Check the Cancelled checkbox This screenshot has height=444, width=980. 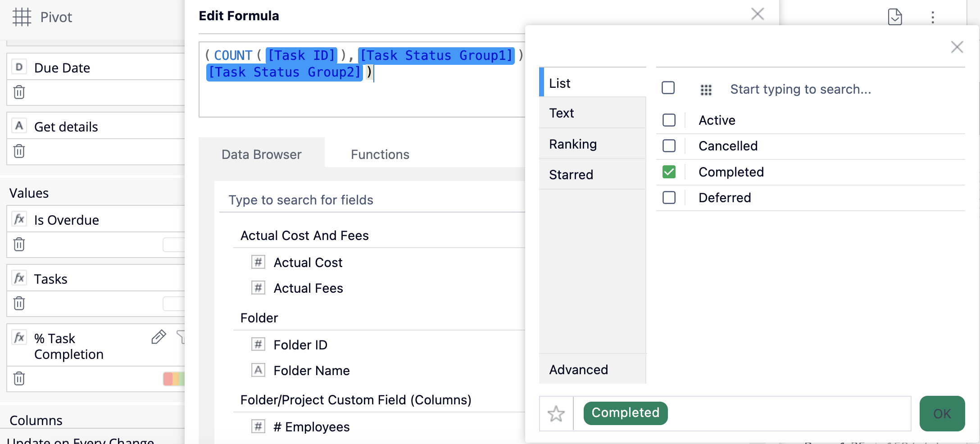click(x=669, y=146)
